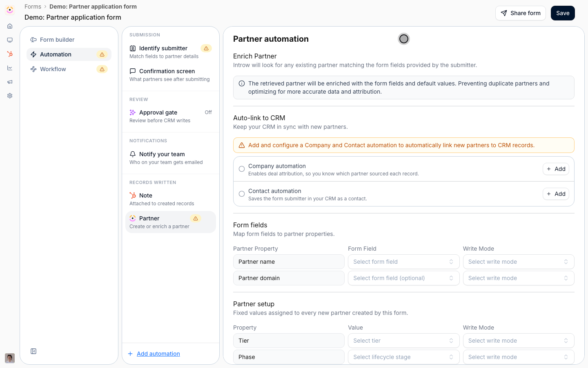
Task: Click the Introw logo icon in the sidebar
Action: [x=10, y=10]
